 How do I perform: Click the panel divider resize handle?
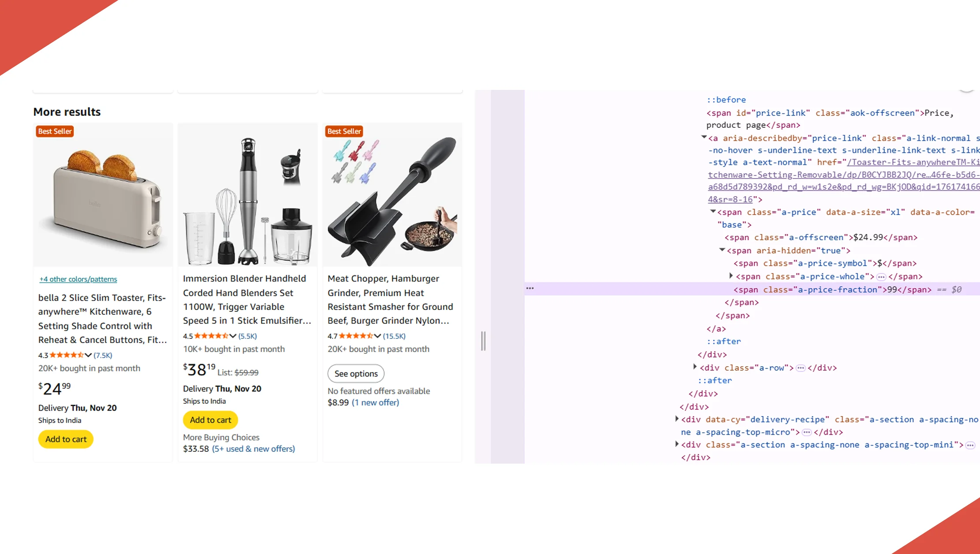coord(483,341)
